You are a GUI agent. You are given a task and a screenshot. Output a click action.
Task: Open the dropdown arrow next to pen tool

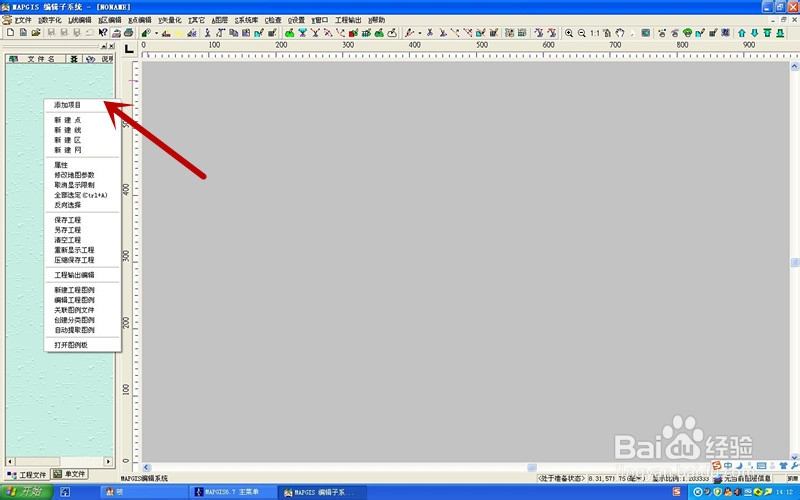click(x=419, y=33)
